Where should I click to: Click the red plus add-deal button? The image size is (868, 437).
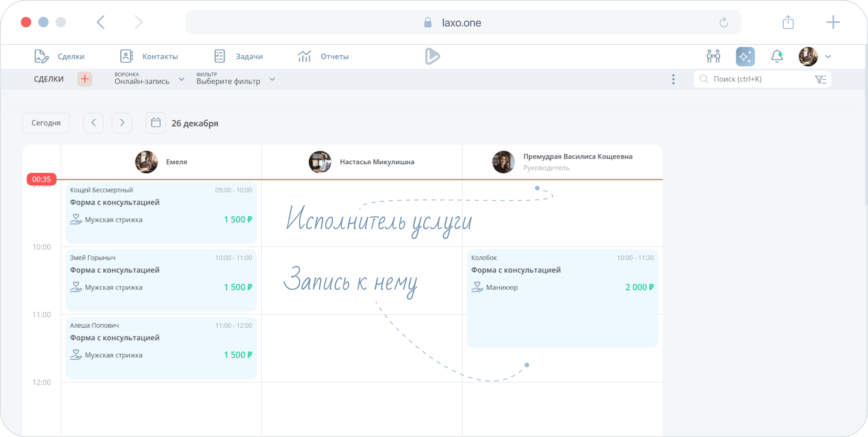click(x=85, y=79)
